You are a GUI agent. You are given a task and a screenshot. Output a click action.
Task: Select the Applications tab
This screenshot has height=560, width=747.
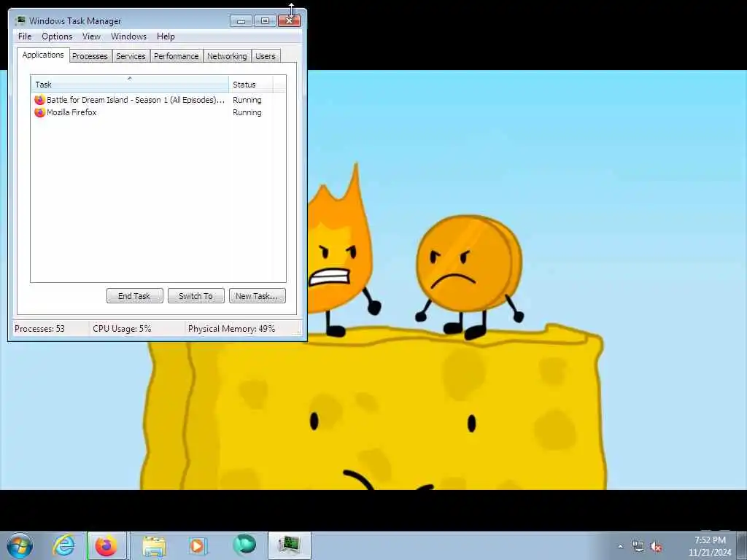43,55
